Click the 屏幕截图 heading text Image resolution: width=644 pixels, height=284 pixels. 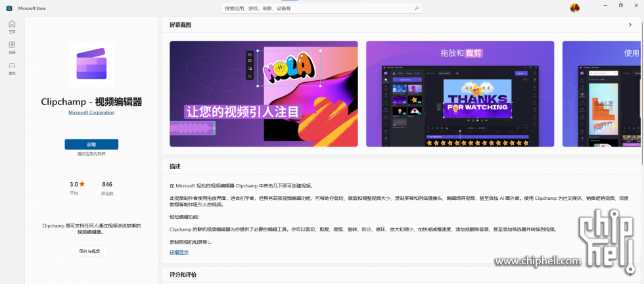[180, 25]
